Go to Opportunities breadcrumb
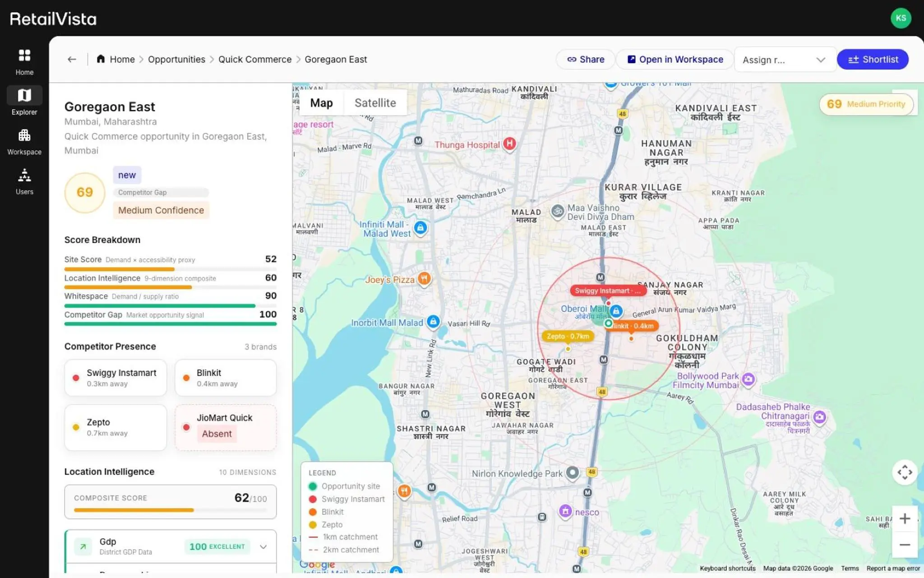The height and width of the screenshot is (578, 924). [176, 59]
